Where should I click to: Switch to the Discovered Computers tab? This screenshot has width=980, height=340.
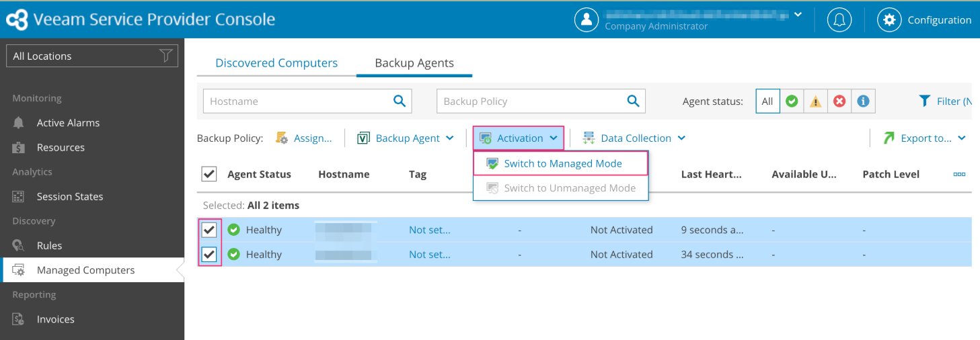point(276,62)
